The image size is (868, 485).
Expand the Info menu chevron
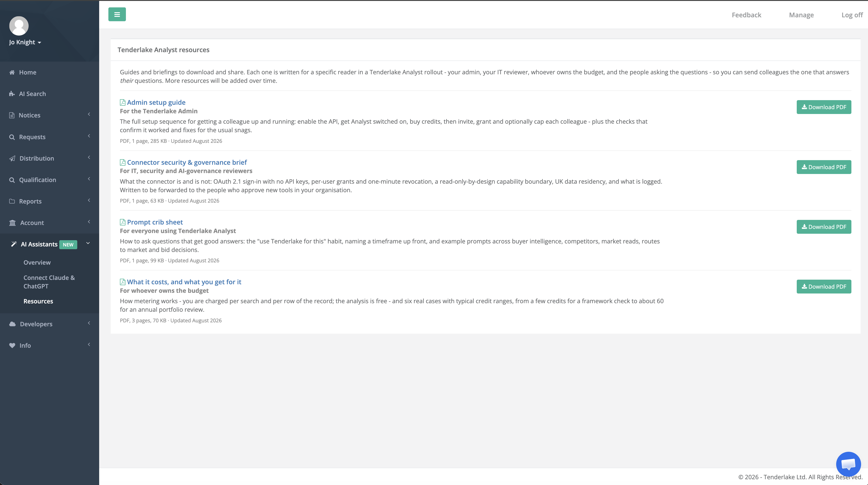click(x=89, y=344)
